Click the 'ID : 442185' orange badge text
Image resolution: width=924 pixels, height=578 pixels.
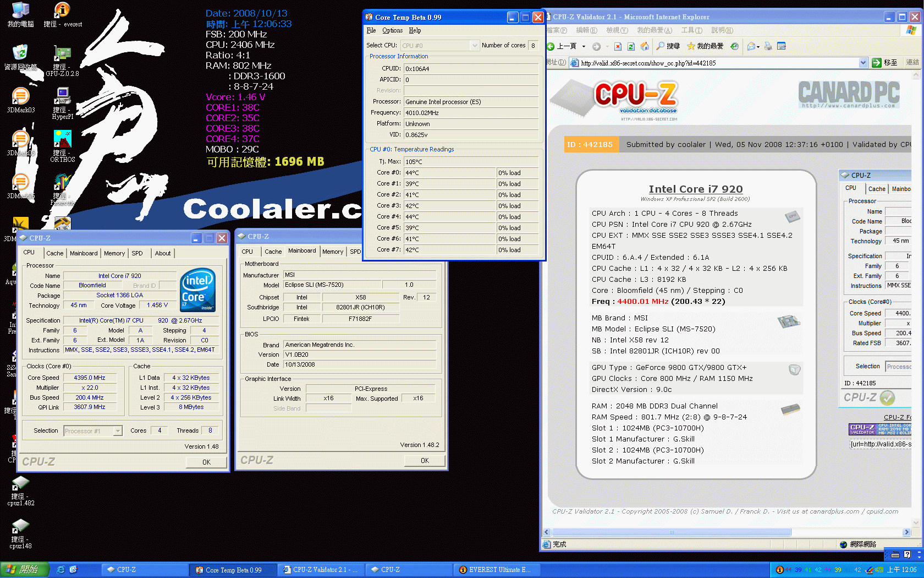(x=590, y=145)
